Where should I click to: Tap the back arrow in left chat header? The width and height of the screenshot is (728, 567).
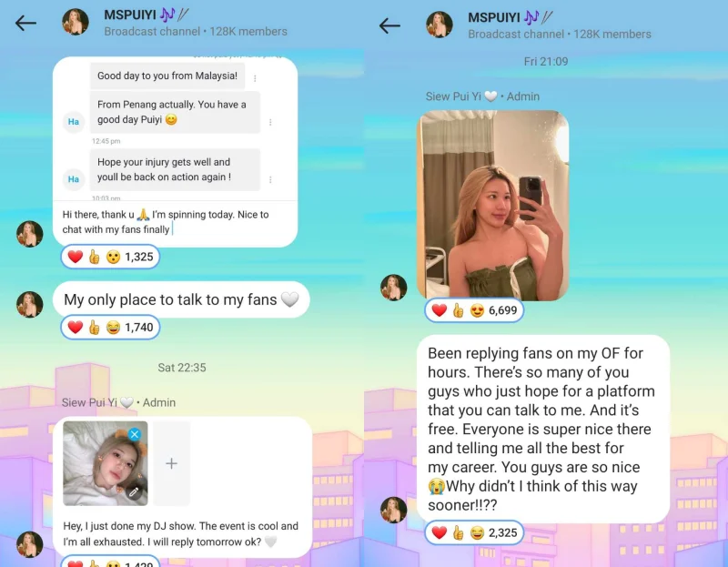[25, 23]
